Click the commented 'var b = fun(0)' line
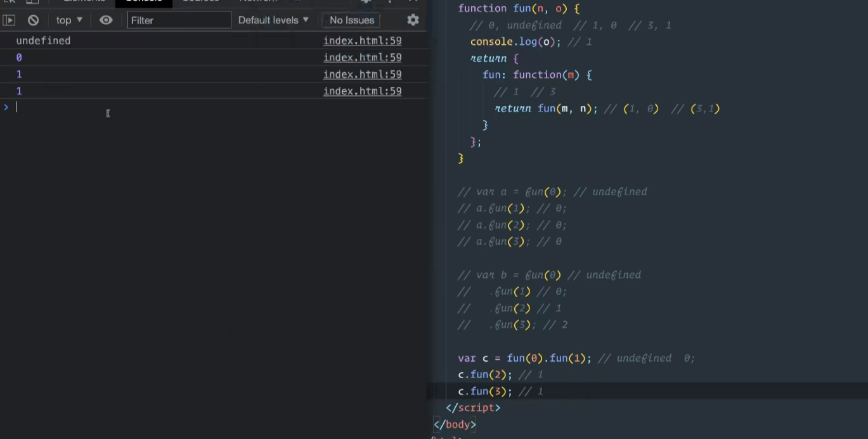 point(549,275)
